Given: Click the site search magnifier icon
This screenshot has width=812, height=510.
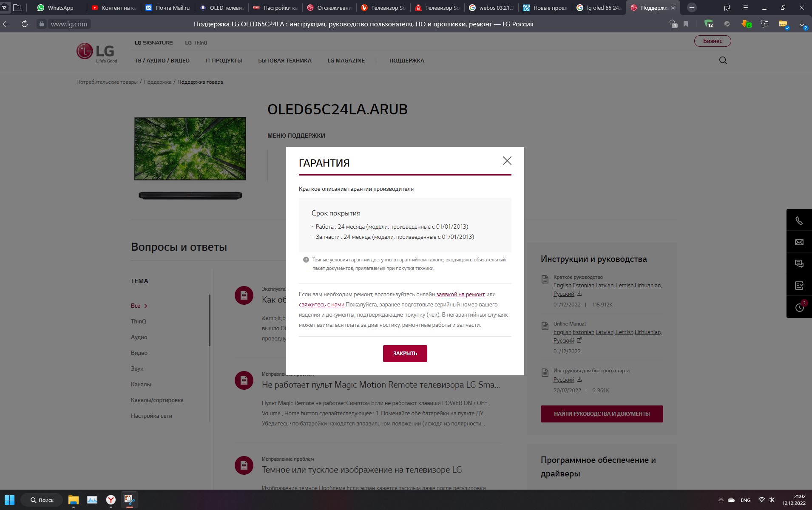Looking at the screenshot, I should [x=723, y=60].
